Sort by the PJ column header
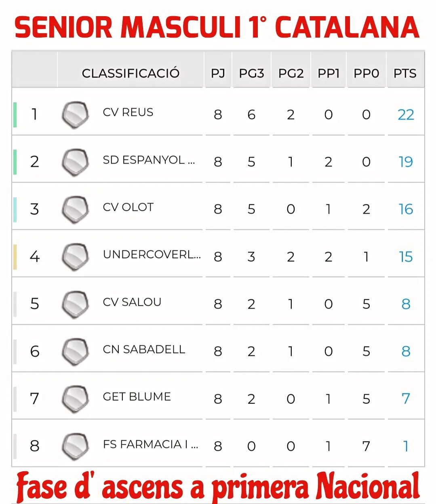 coord(218,73)
